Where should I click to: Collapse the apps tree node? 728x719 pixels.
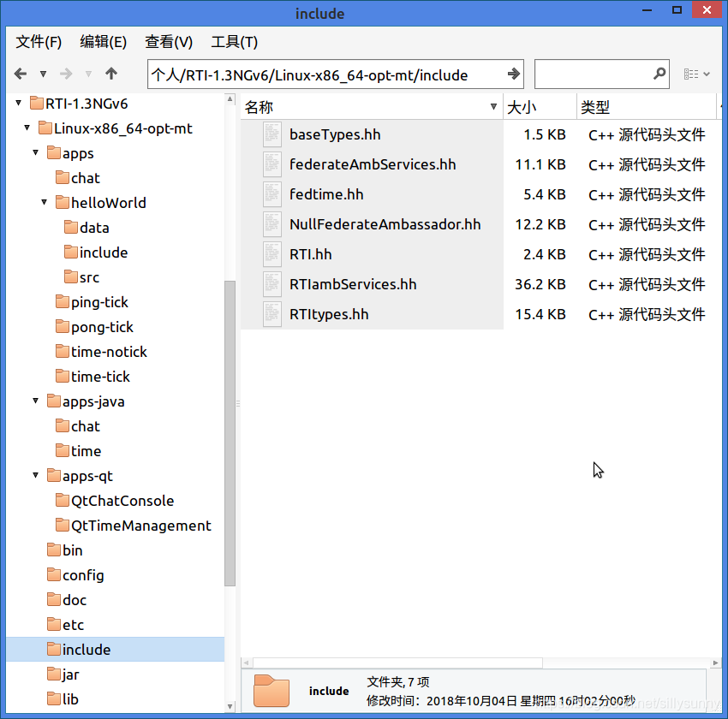[36, 152]
